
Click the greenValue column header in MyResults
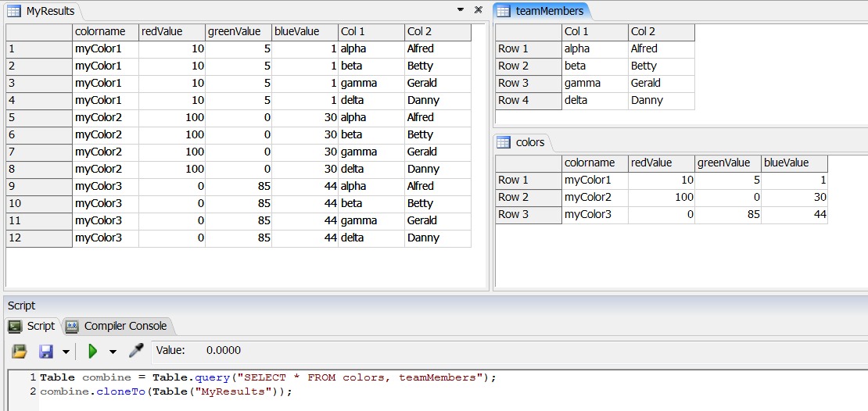(239, 32)
